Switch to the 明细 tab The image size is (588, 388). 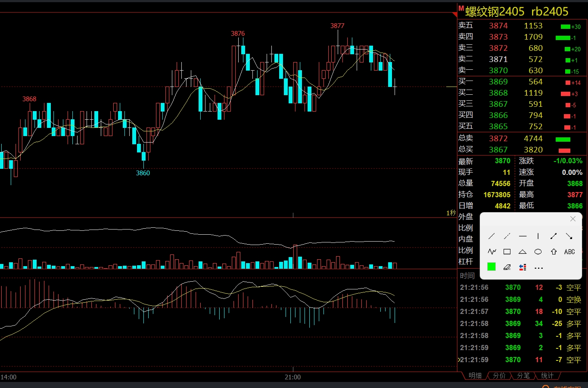pos(475,376)
